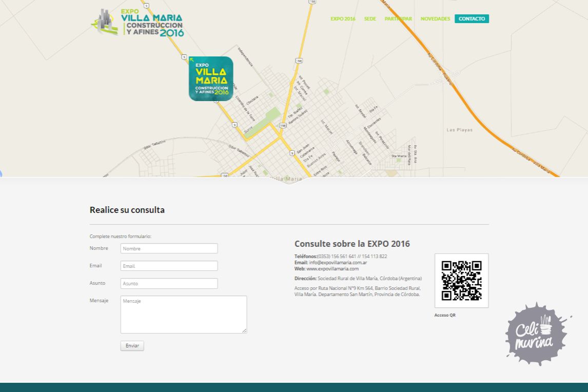Click the teal Expo Villa Maria map marker
This screenshot has height=392, width=588.
coord(211,79)
